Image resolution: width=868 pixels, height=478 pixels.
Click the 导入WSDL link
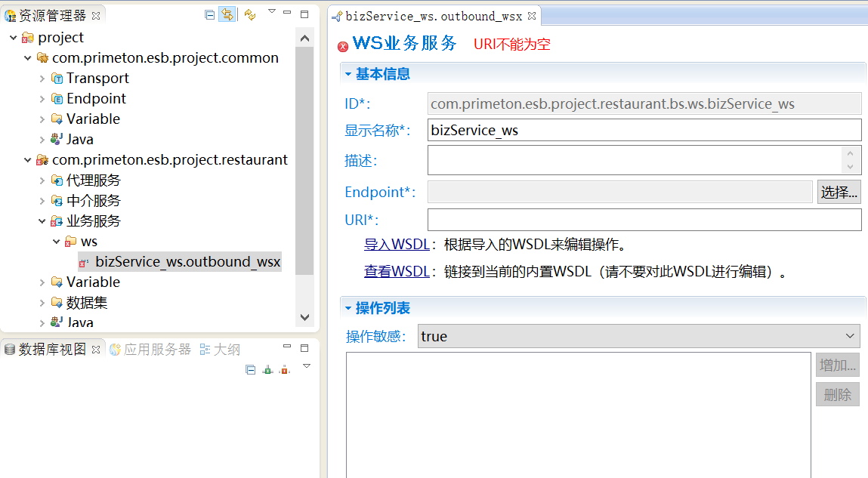click(397, 245)
